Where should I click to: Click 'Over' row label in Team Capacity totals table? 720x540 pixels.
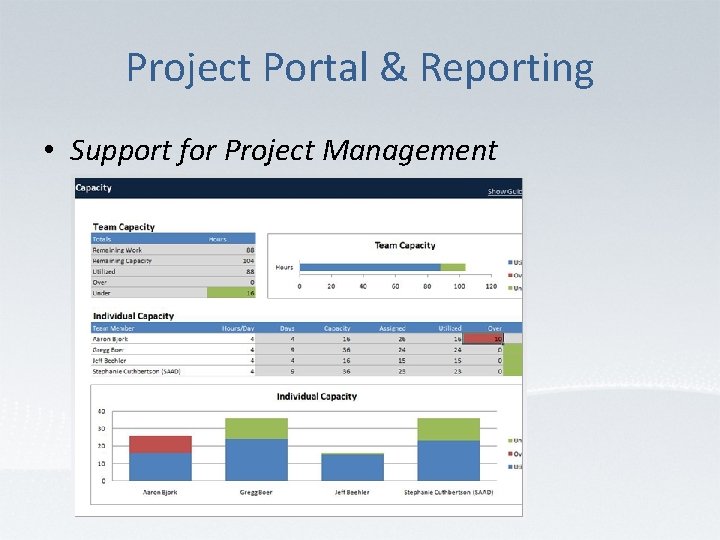click(x=100, y=282)
